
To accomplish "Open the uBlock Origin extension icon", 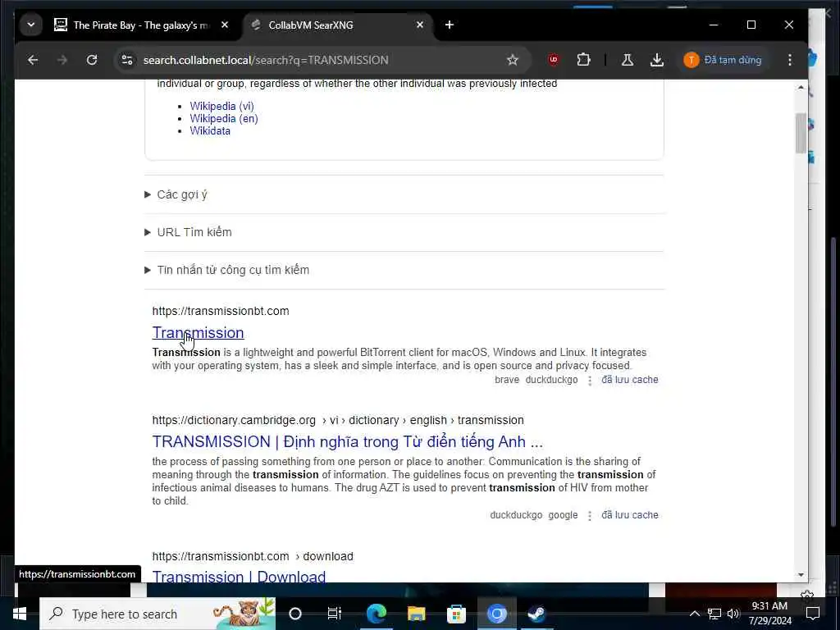I will click(554, 60).
